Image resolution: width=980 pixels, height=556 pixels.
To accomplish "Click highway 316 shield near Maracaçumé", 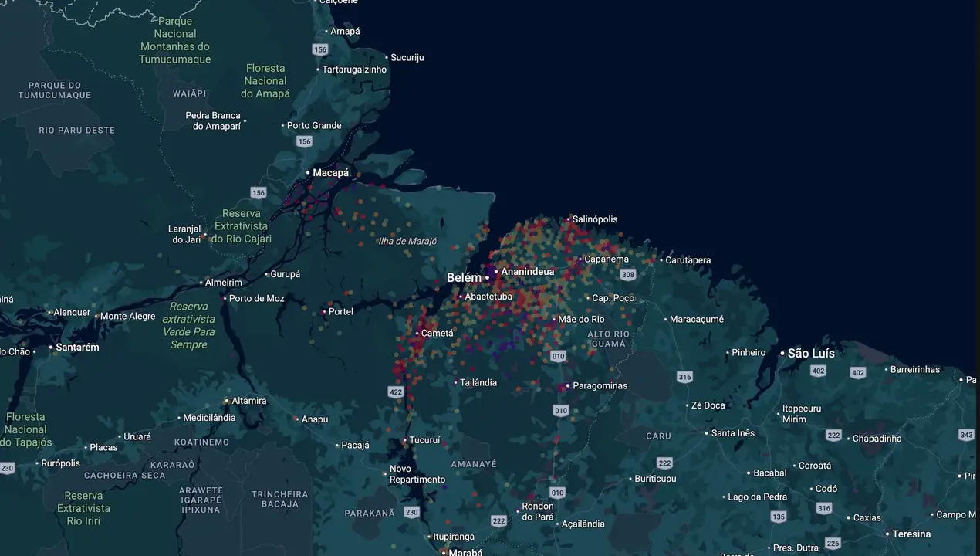I will click(x=684, y=377).
